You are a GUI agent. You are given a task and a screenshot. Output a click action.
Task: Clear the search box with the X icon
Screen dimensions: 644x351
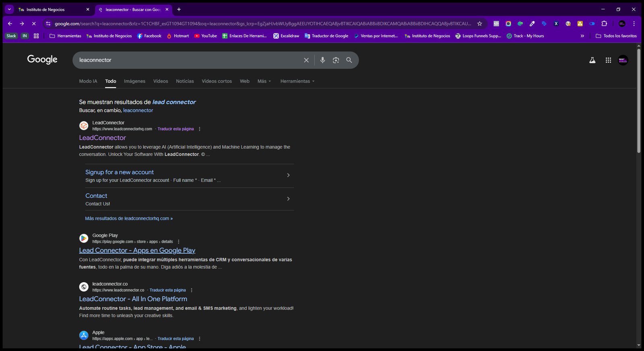click(306, 60)
